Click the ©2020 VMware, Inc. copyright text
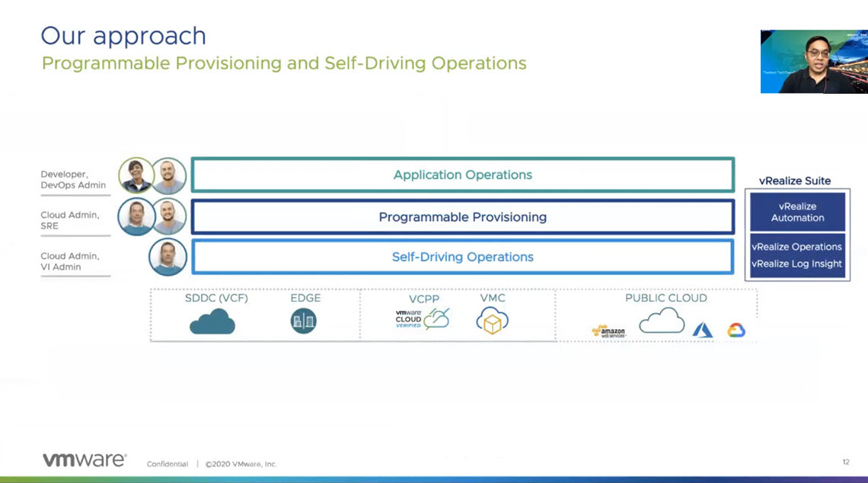Image resolution: width=868 pixels, height=483 pixels. tap(241, 464)
